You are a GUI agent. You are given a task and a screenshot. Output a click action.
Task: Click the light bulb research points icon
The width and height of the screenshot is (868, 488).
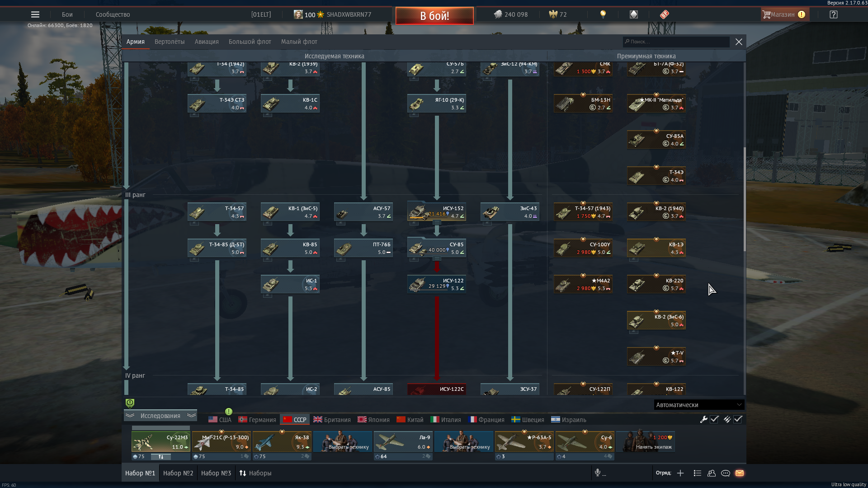point(603,14)
